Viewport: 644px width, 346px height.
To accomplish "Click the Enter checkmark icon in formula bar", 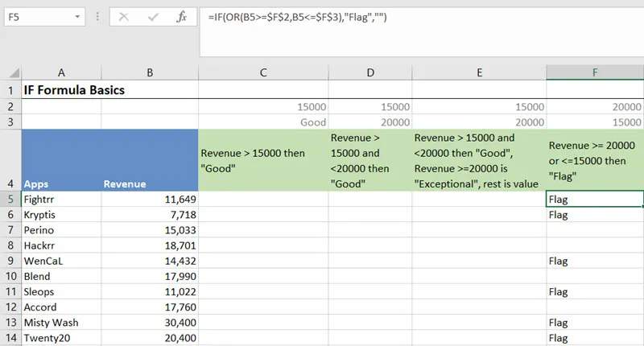I will 153,16.
